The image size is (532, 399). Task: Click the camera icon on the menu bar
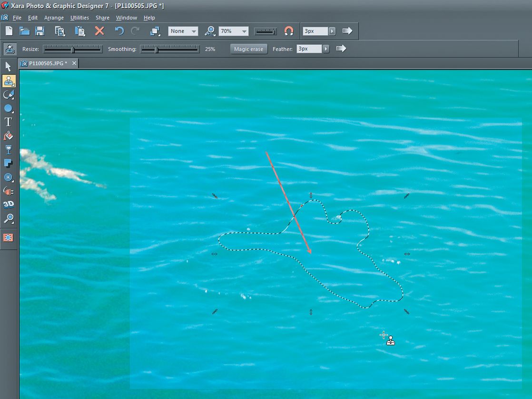click(x=5, y=17)
